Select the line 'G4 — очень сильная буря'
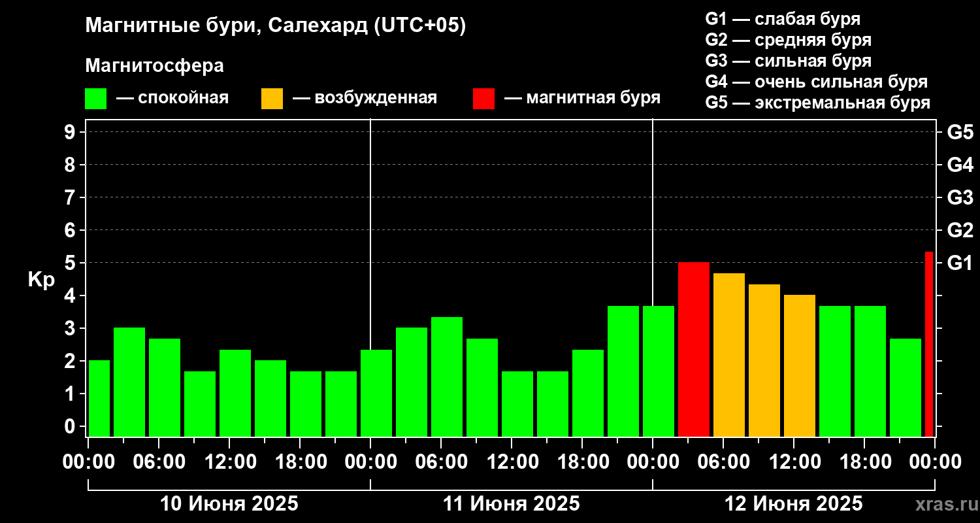 click(816, 82)
